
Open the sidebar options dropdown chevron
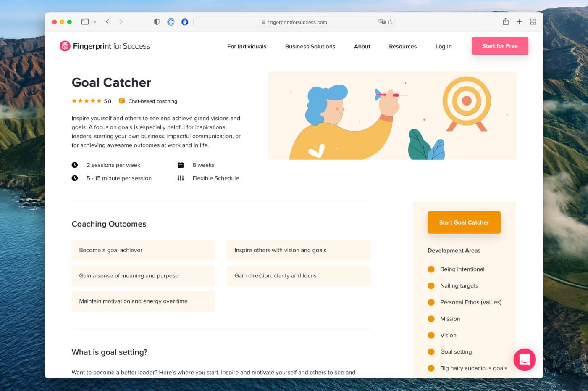point(95,22)
